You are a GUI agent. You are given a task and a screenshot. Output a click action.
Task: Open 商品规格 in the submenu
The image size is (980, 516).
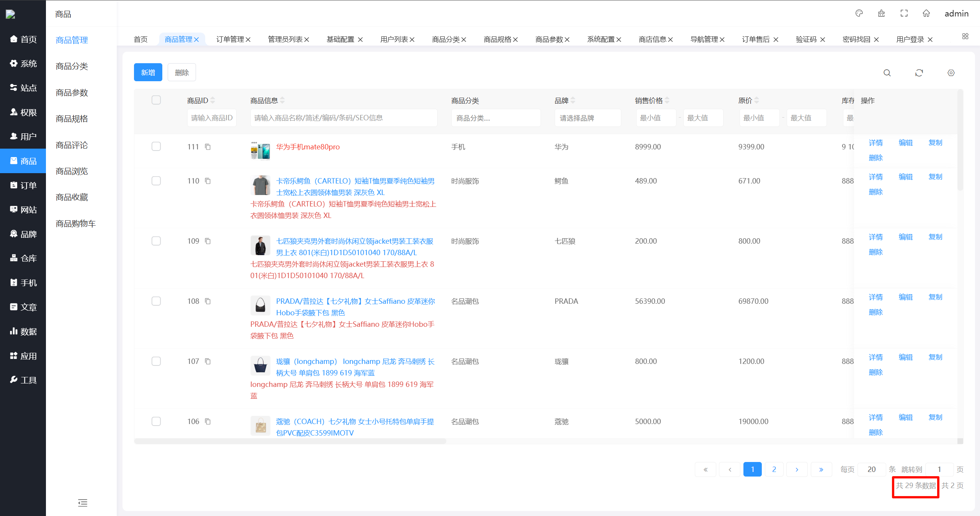[x=72, y=119]
